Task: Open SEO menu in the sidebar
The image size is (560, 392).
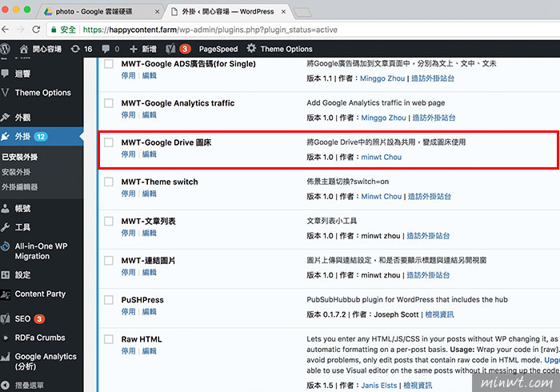Action: click(x=22, y=318)
